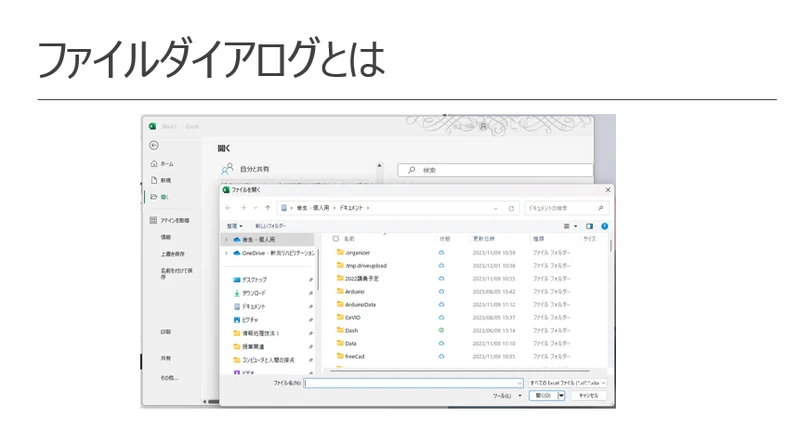800x427 pixels.
Task: Open recent locations dropdown arrow
Action: click(x=255, y=208)
